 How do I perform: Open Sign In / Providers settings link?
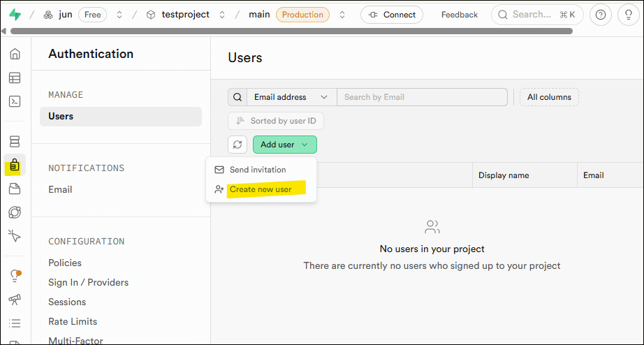point(88,282)
